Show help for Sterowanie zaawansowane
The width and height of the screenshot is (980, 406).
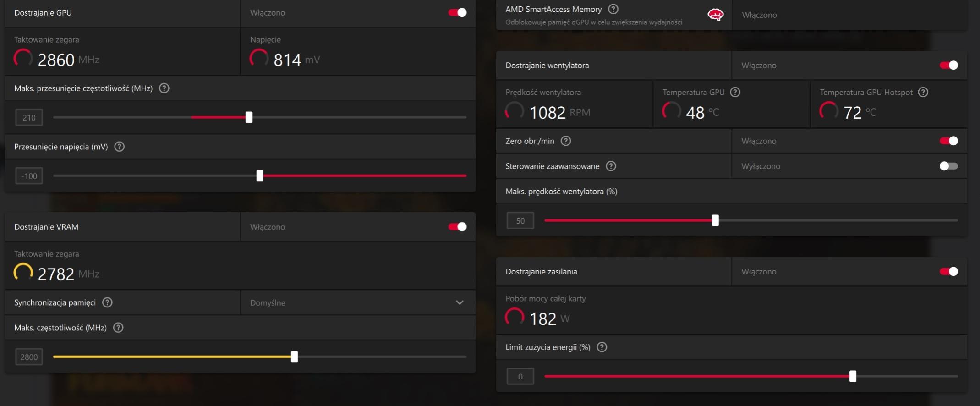click(x=611, y=166)
